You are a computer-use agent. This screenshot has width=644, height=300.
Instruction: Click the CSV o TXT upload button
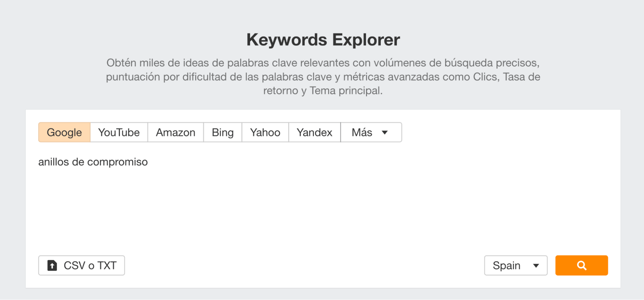click(x=81, y=265)
